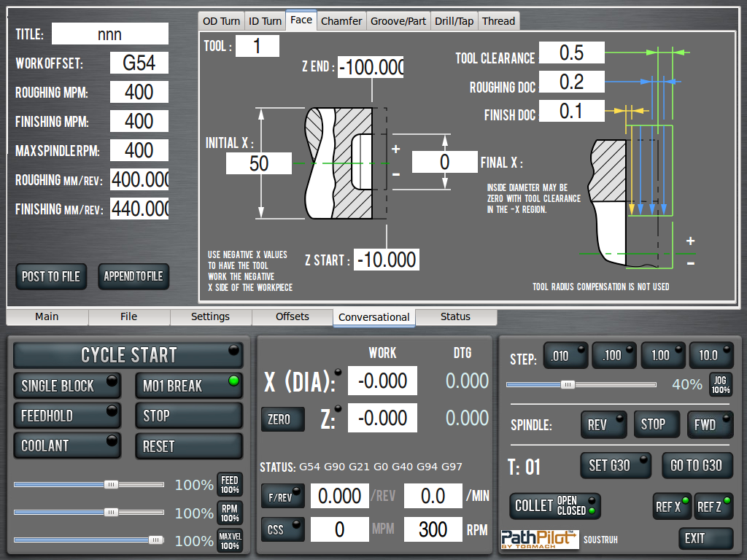Image resolution: width=747 pixels, height=560 pixels.
Task: Toggle Single Block mode
Action: click(x=67, y=386)
